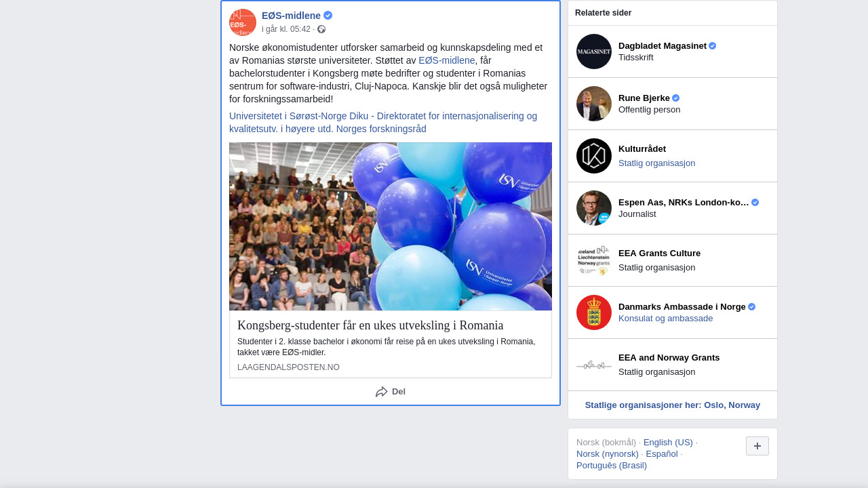Viewport: 868px width, 488px height.
Task: Click the share arrow icon
Action: point(382,392)
